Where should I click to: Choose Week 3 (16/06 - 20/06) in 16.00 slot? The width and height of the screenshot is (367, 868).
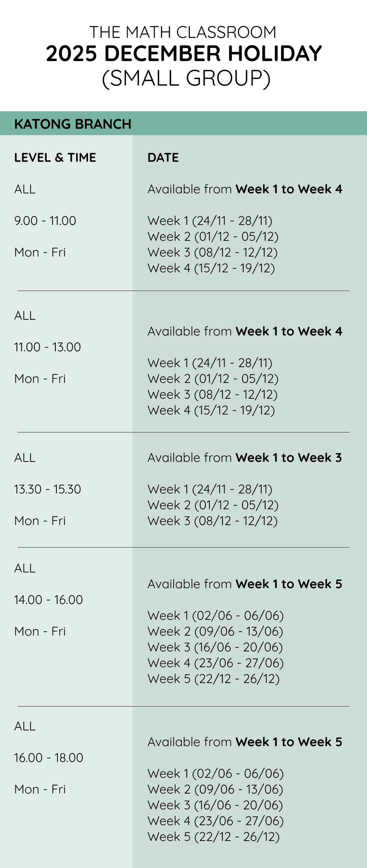pos(215,805)
